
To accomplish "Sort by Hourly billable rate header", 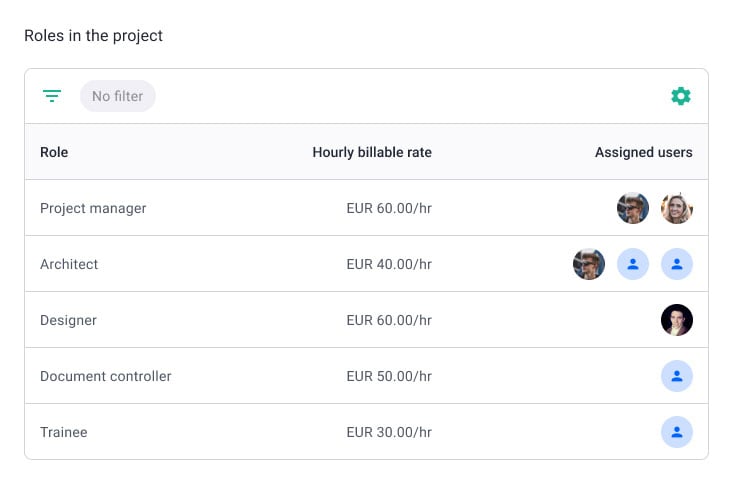I will 372,152.
